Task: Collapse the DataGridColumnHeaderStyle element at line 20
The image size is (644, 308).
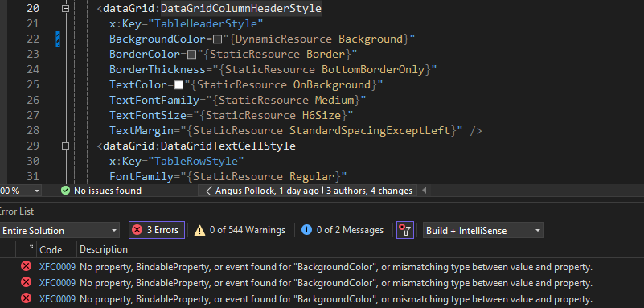Action: point(65,8)
